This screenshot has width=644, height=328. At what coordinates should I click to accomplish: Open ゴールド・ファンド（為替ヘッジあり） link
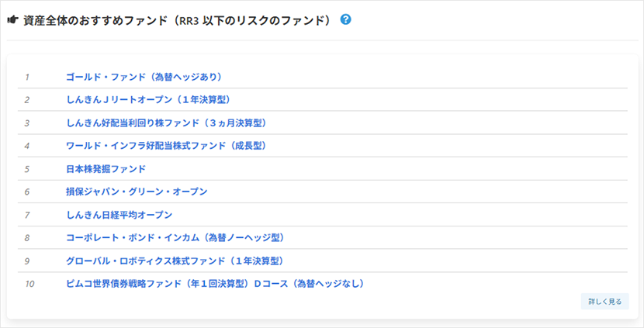coord(144,77)
